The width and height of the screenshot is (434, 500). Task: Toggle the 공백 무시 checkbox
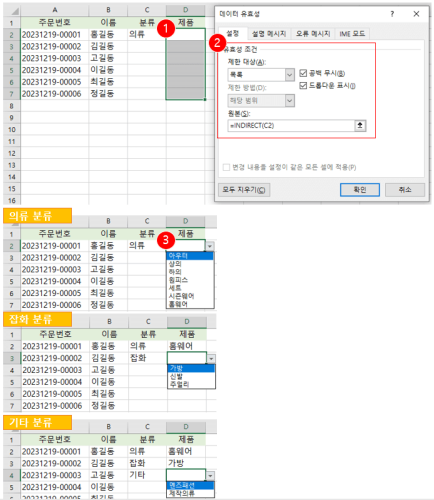(303, 73)
